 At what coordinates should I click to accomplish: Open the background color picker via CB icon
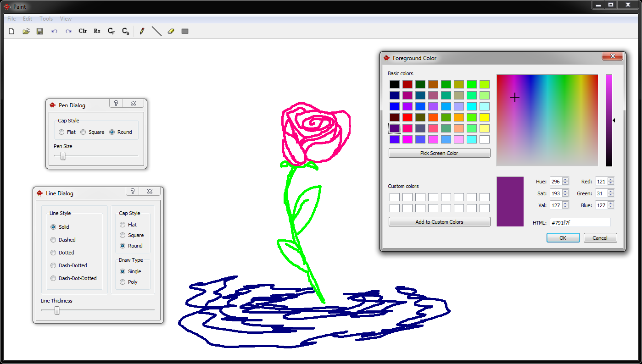coord(125,31)
